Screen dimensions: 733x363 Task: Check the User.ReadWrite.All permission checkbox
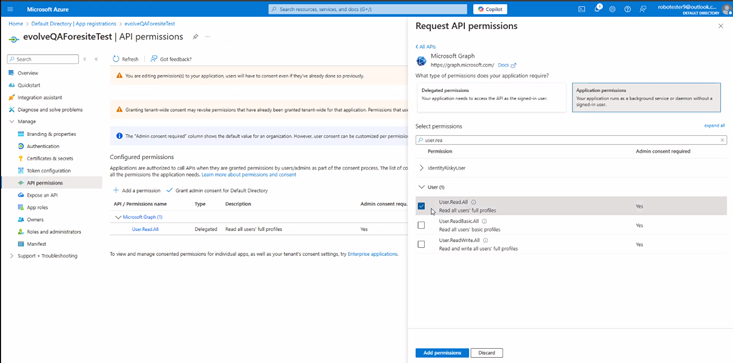click(421, 244)
